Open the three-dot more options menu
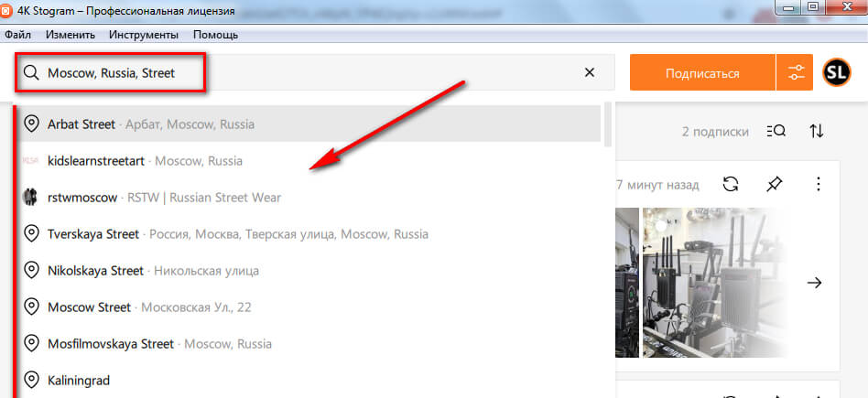This screenshot has width=868, height=398. [x=819, y=184]
